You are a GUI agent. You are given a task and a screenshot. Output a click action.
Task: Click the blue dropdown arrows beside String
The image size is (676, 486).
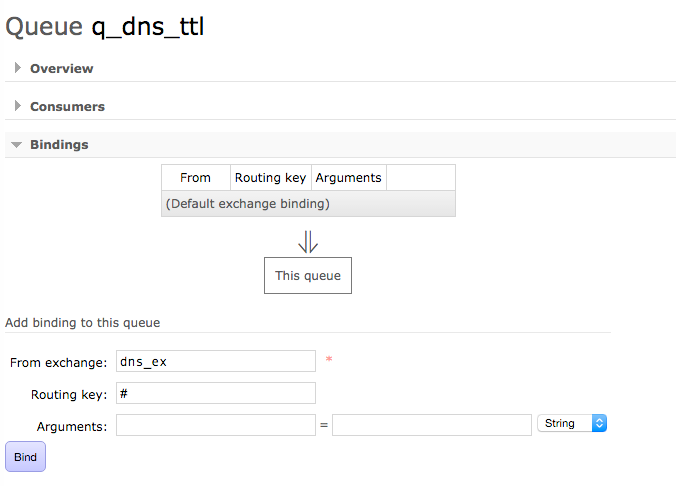tap(599, 423)
